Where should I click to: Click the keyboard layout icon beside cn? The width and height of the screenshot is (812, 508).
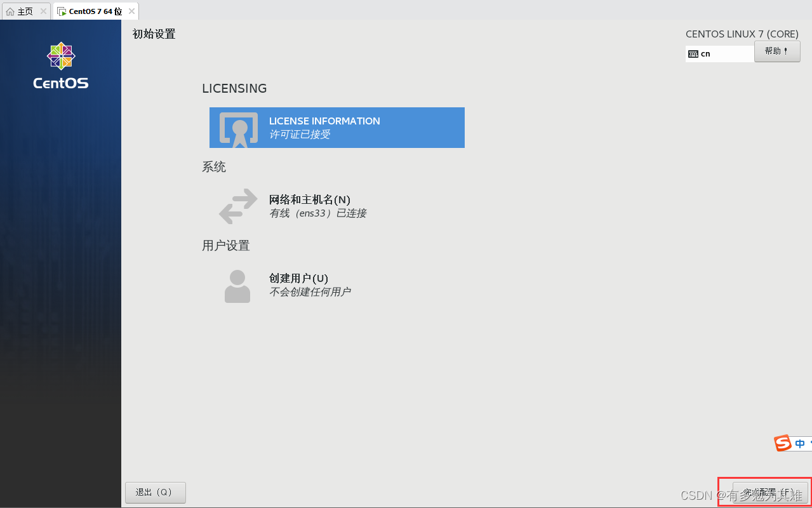[x=693, y=54]
